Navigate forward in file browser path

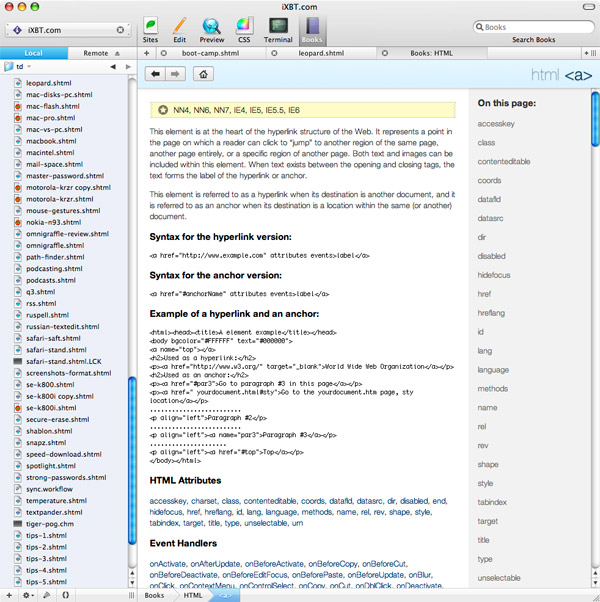(128, 67)
